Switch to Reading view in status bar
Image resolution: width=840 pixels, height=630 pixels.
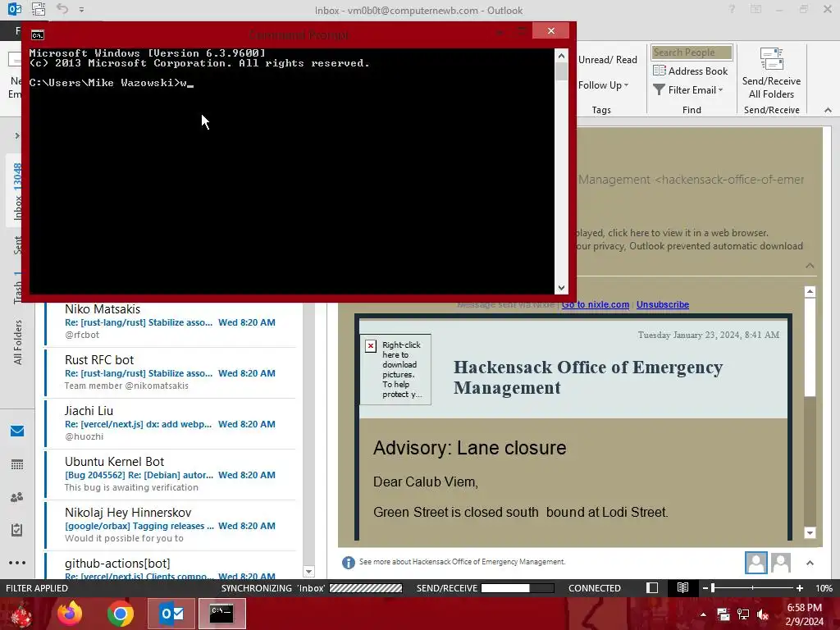click(682, 587)
